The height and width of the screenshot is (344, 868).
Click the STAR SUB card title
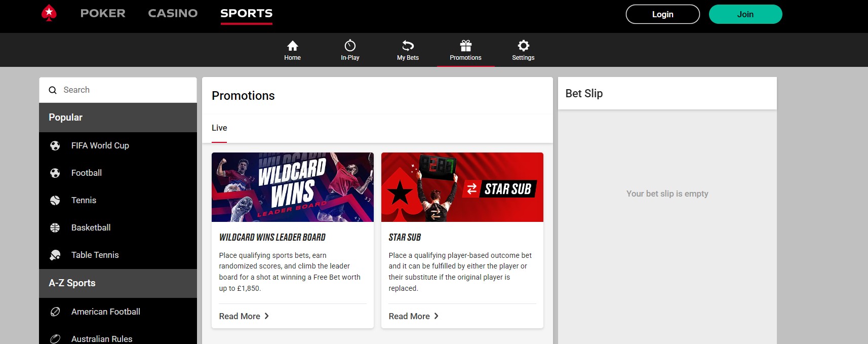point(405,237)
